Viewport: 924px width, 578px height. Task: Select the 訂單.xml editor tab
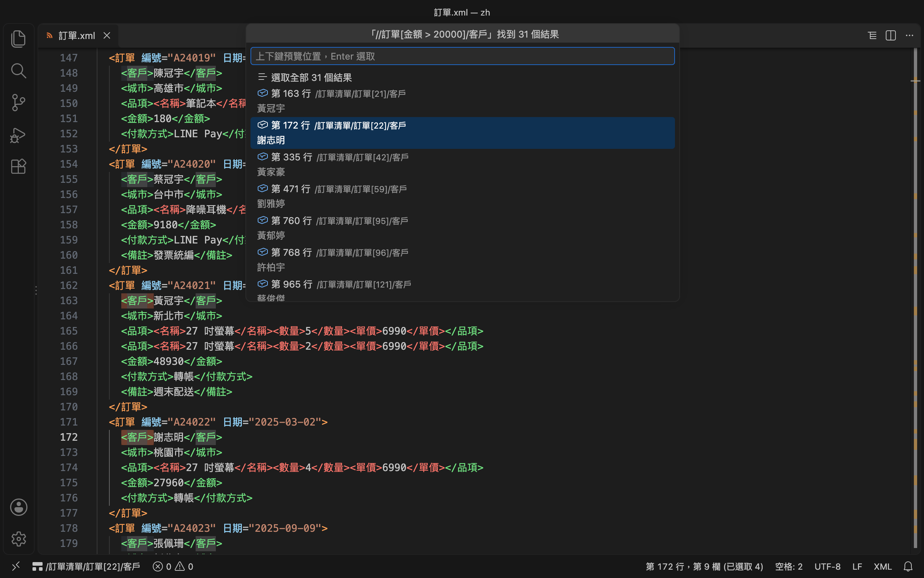point(78,35)
